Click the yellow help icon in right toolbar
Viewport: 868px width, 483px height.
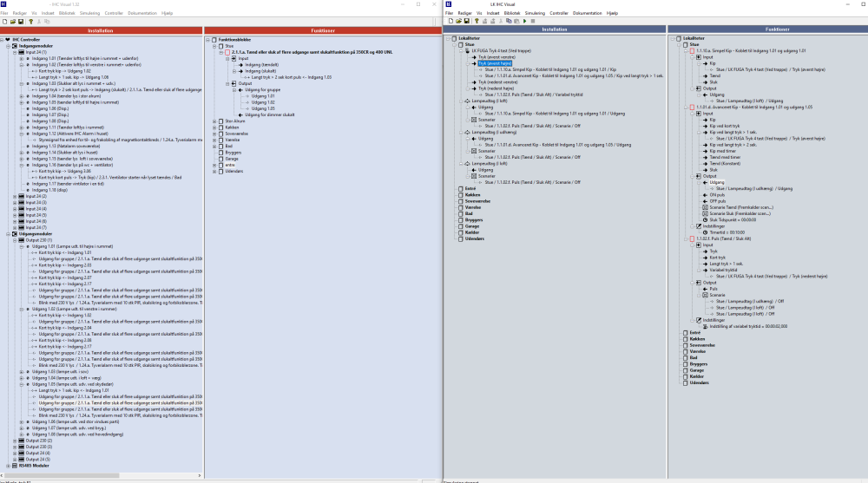478,21
